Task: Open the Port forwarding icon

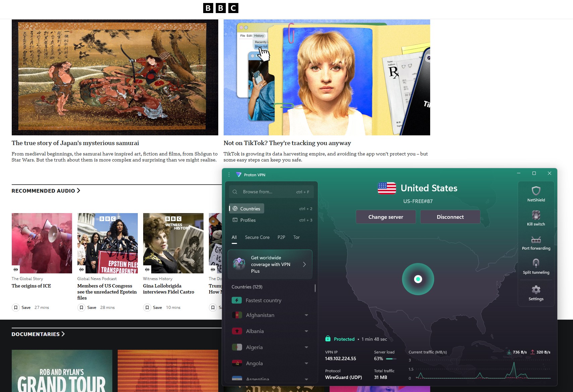Action: pyautogui.click(x=536, y=240)
